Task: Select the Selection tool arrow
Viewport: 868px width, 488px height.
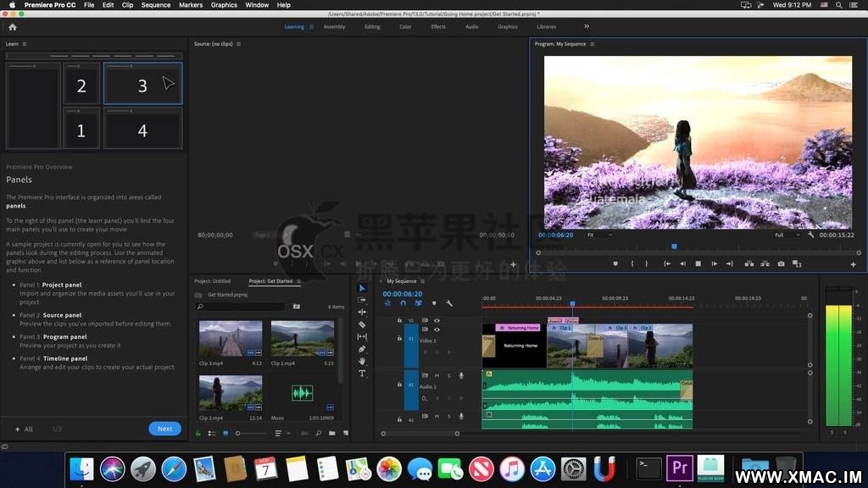Action: pos(362,288)
